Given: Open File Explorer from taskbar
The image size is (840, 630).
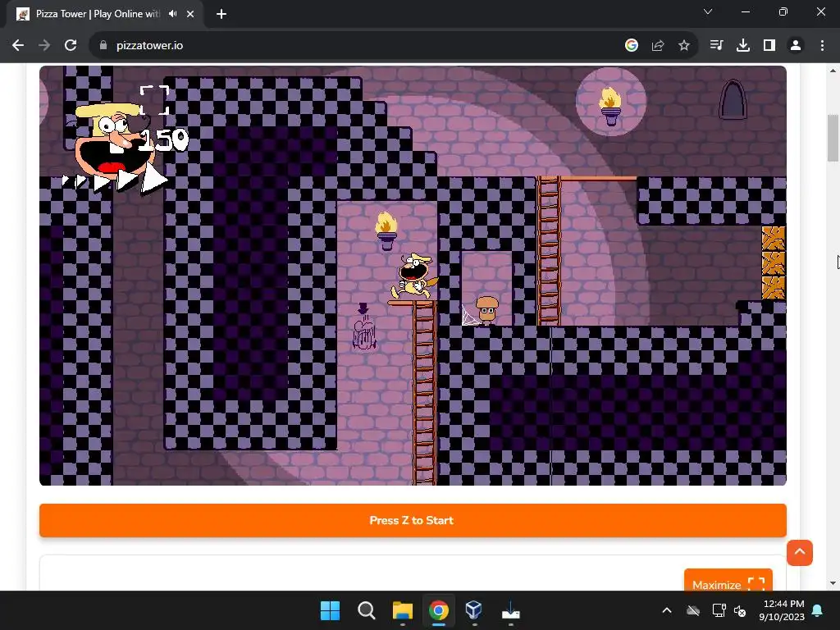Looking at the screenshot, I should tap(402, 610).
